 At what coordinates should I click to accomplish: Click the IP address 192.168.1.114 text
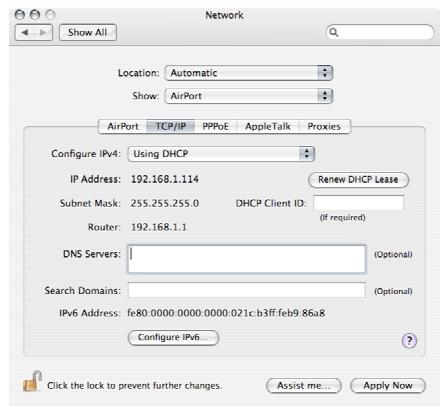pos(165,179)
